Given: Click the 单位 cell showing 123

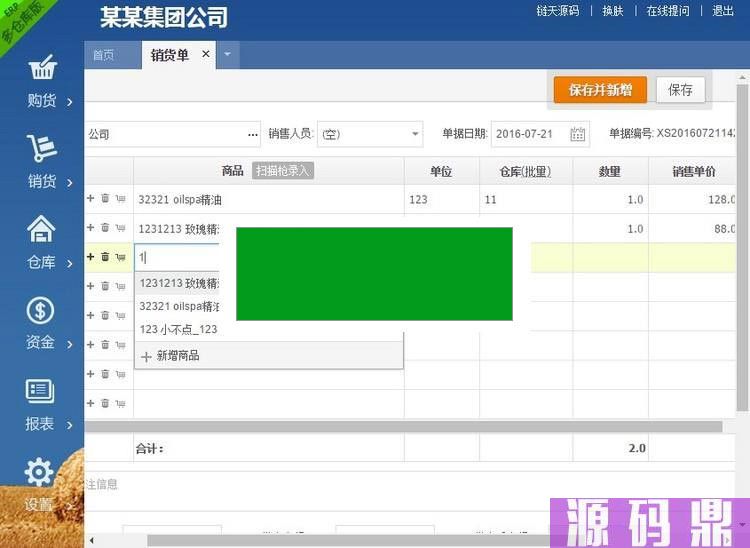Looking at the screenshot, I should [441, 199].
